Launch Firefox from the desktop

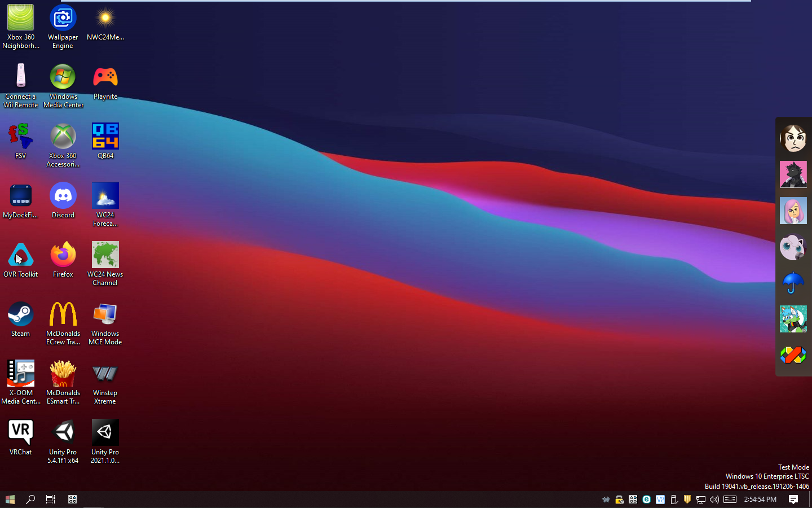point(63,260)
